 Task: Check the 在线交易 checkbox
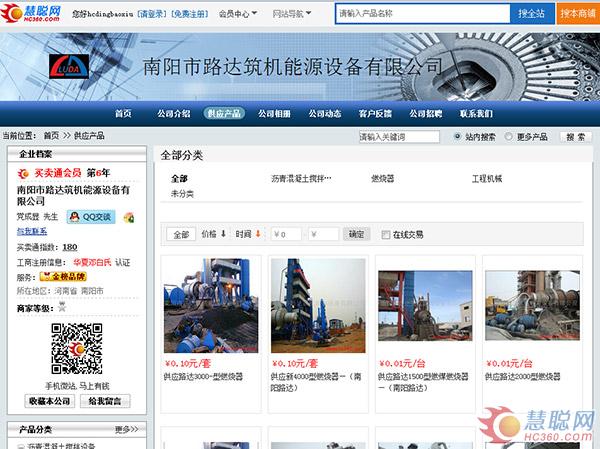point(386,235)
